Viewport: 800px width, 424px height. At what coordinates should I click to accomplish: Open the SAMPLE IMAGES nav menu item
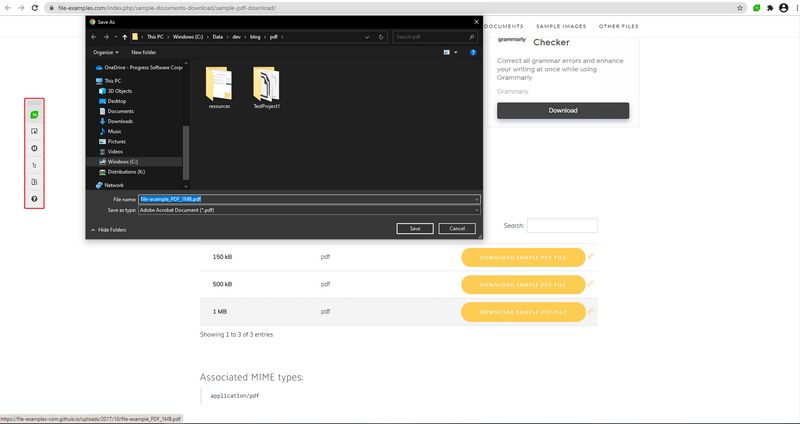(561, 26)
